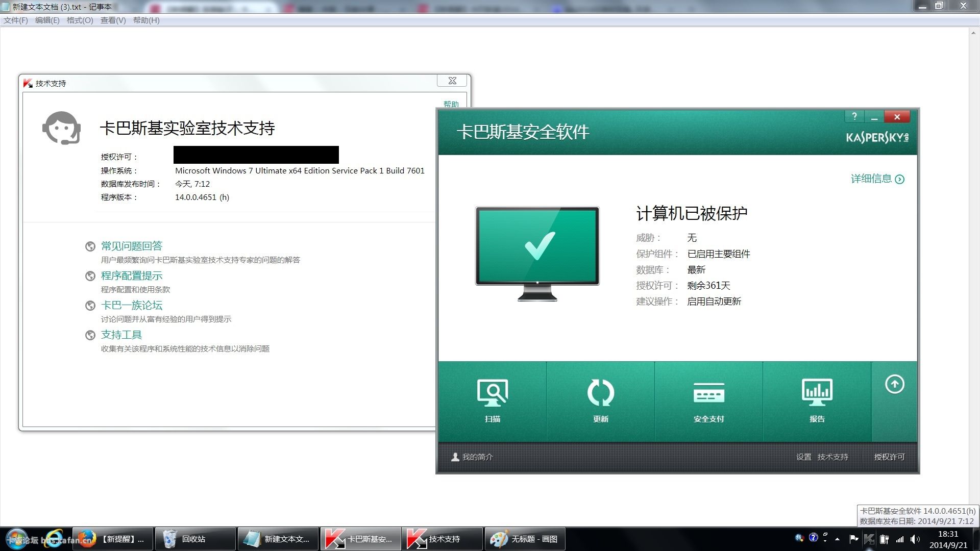Open 技术支持 in Kaspersky footer

point(833,457)
